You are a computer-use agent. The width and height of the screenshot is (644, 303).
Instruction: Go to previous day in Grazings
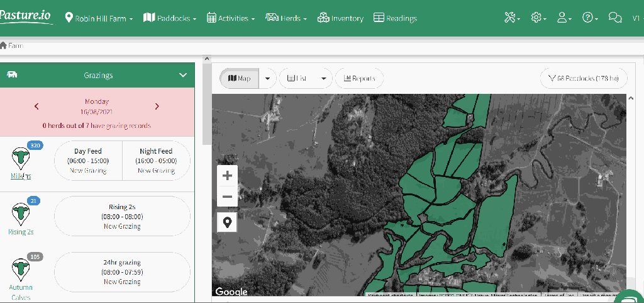point(36,106)
